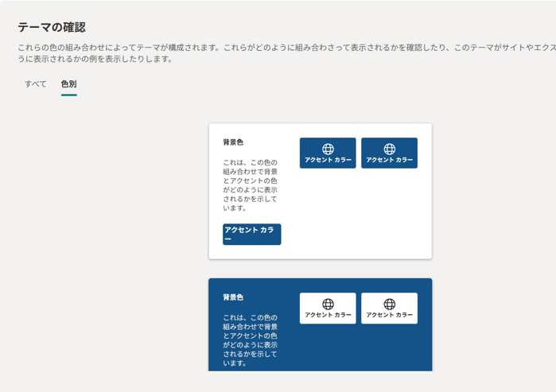This screenshot has width=556, height=392.
Task: Click teal underline indicator beneath 色別
Action: 68,95
